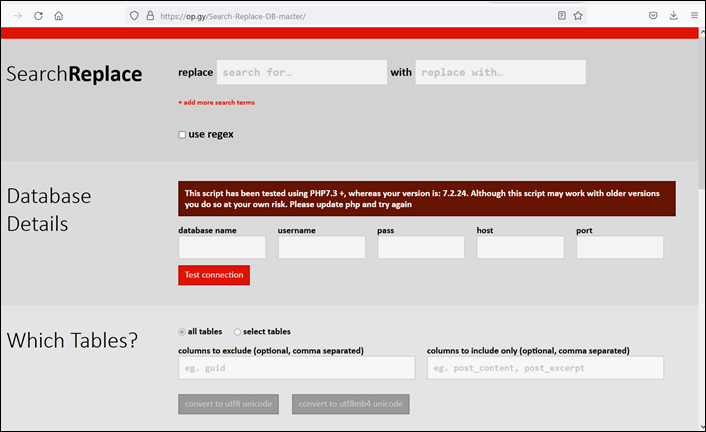Focus the 'replace with…' input field
Screen dimensions: 706x432
coord(500,72)
